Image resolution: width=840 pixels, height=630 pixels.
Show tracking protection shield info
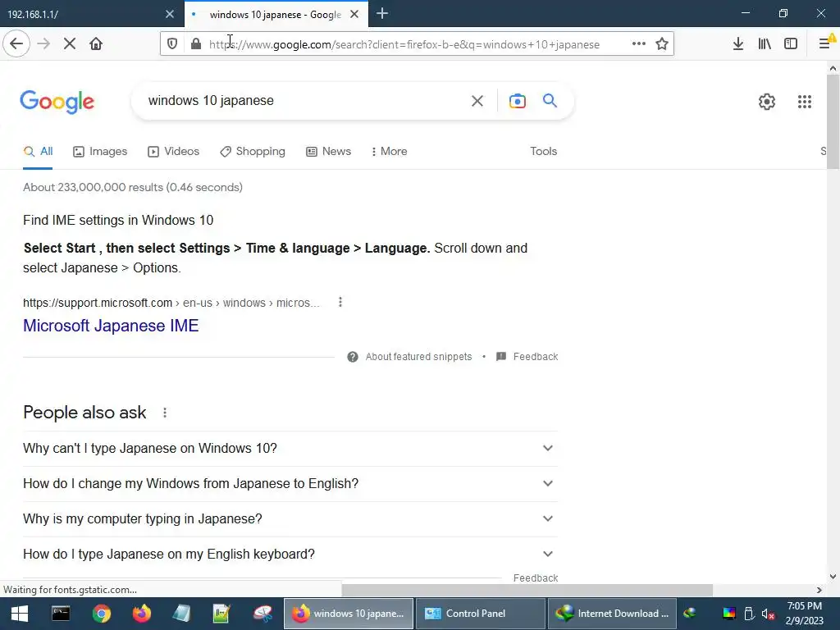(172, 43)
